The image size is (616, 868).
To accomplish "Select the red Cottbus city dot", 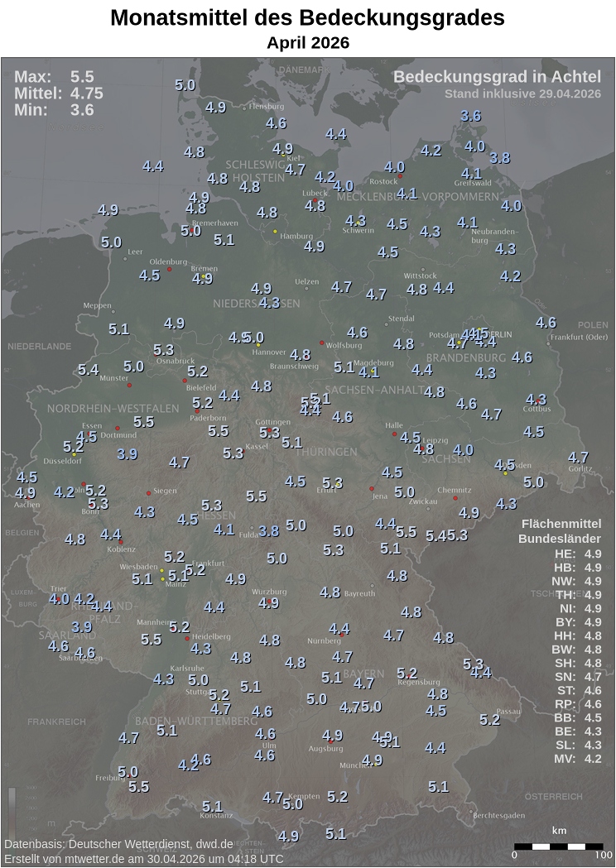I will [x=537, y=402].
